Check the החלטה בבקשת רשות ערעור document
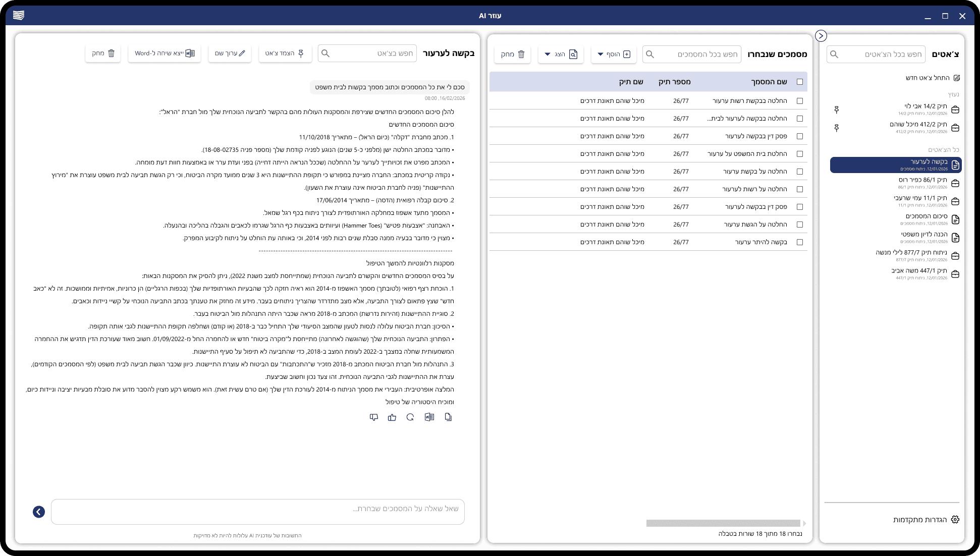980x556 pixels. pyautogui.click(x=799, y=101)
